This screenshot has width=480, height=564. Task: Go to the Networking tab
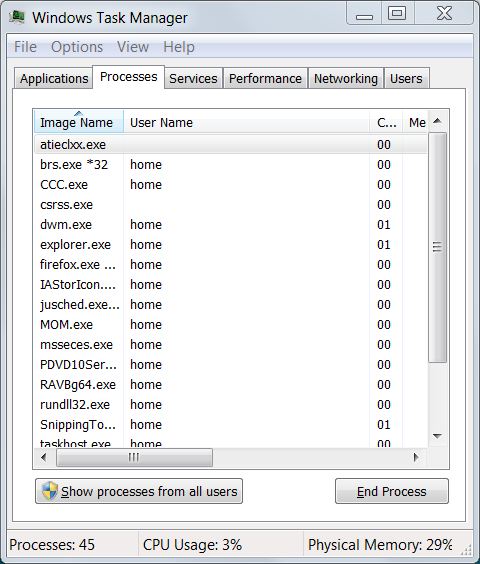click(346, 78)
